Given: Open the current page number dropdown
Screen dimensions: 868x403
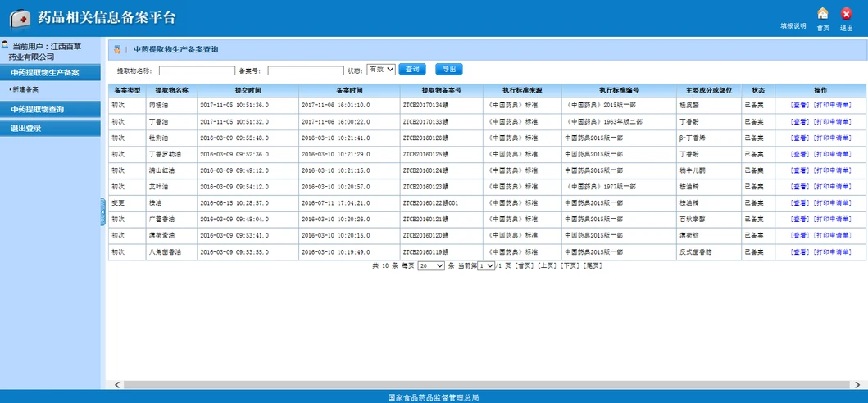Looking at the screenshot, I should pos(486,266).
